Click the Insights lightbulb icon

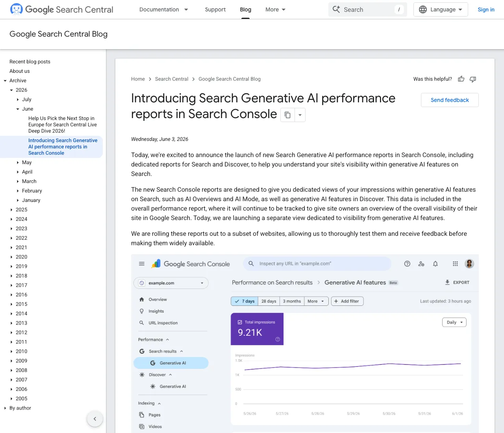pos(142,311)
